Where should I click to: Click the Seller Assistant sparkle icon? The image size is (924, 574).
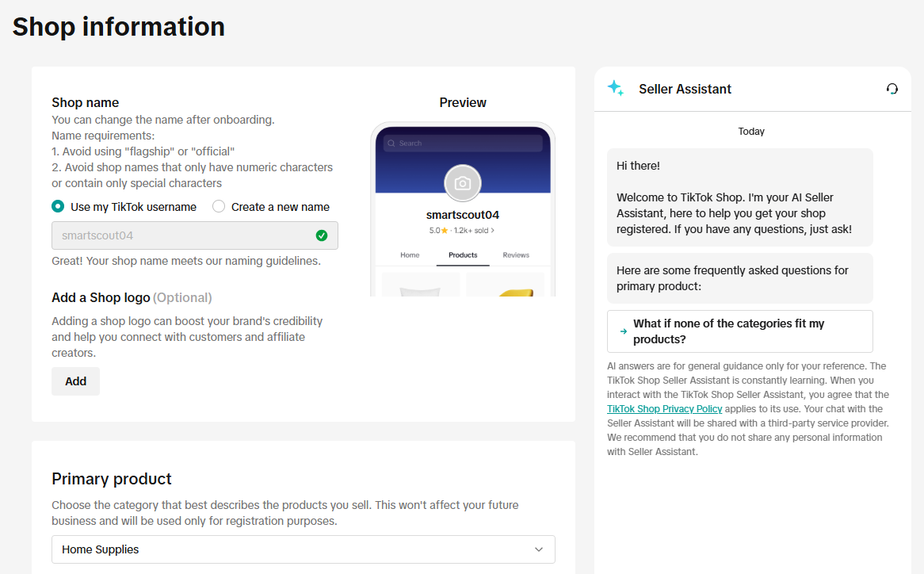tap(616, 88)
